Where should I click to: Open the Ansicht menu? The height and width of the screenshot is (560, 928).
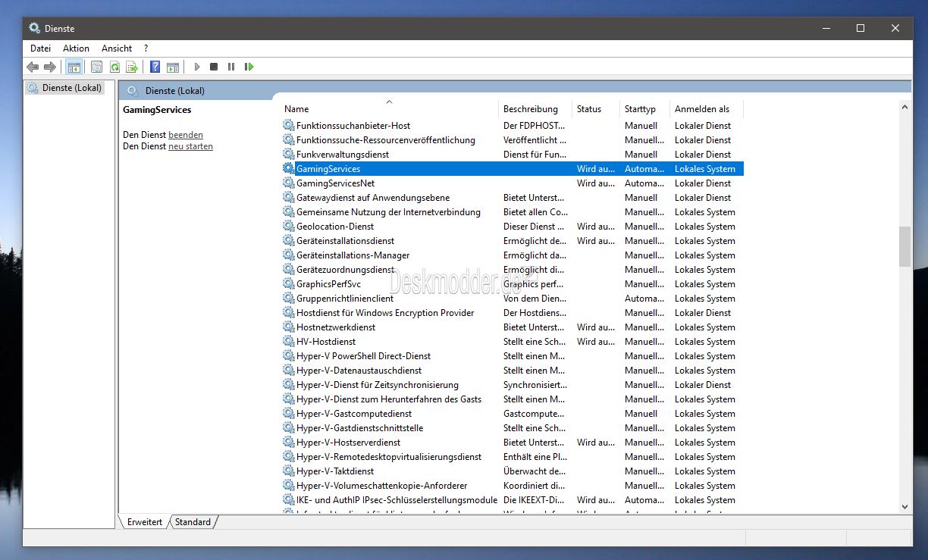tap(117, 48)
